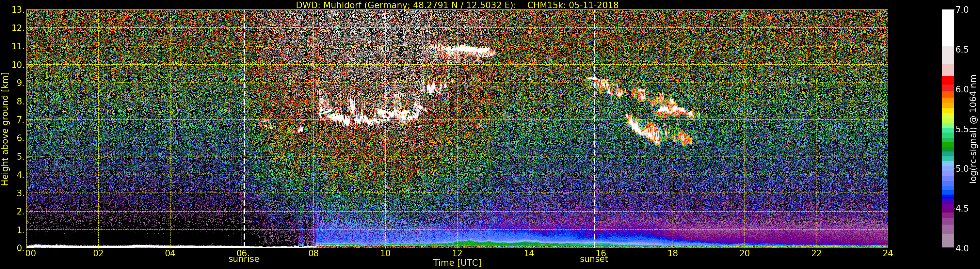Click the time axis tick label 02

[98, 253]
